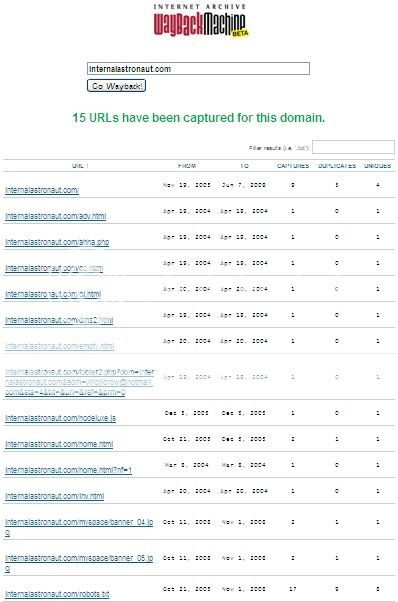Viewport: 398px width, 602px height.
Task: Open the myspace/banner_04.jpg link
Action: click(79, 527)
